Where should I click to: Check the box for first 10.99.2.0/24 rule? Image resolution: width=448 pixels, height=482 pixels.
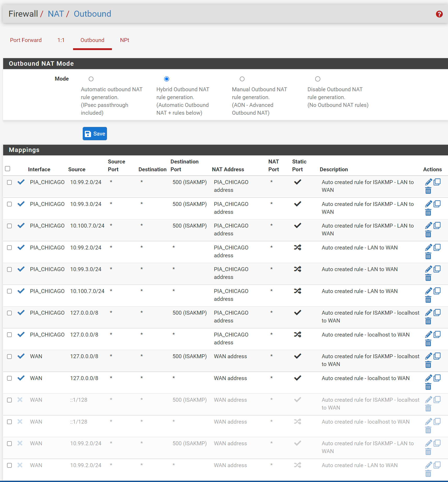point(9,182)
